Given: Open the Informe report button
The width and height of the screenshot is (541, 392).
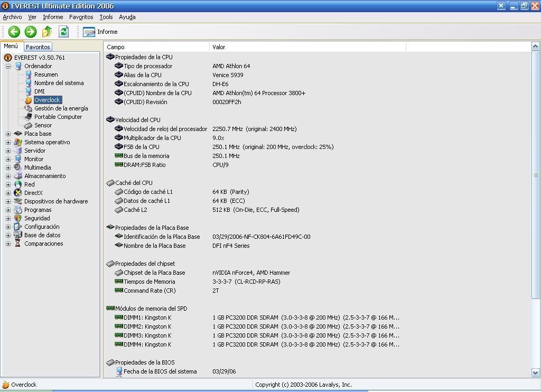Looking at the screenshot, I should coord(100,32).
